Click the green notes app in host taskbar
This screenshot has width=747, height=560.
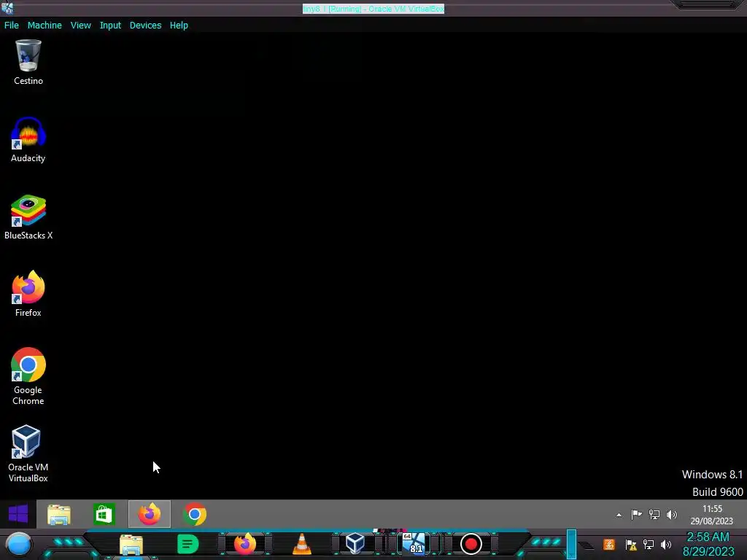coord(187,544)
